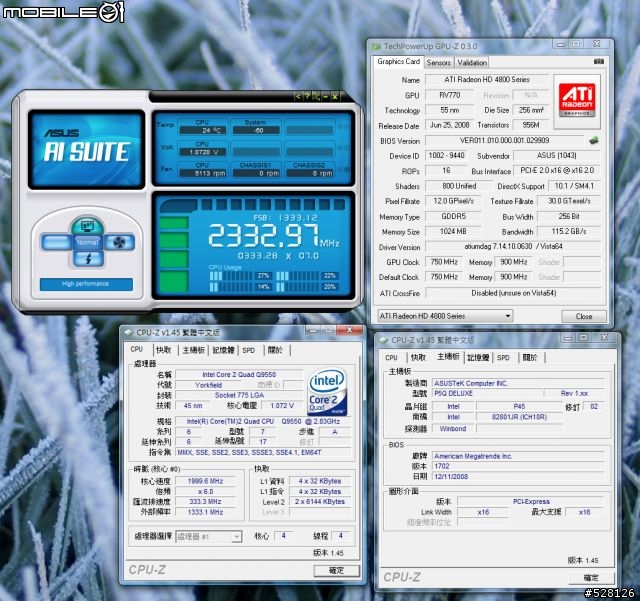The height and width of the screenshot is (601, 640).
Task: Click the Close button in GPU-Z
Action: click(x=584, y=316)
